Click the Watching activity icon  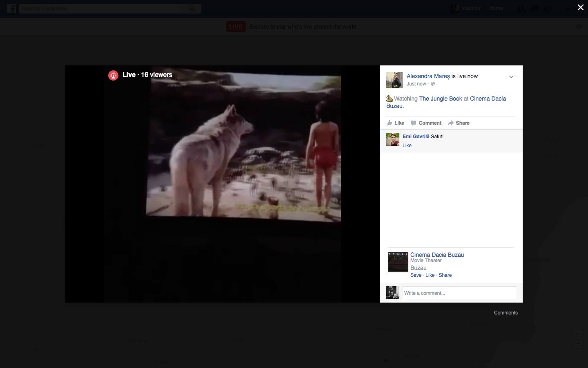pyautogui.click(x=390, y=99)
